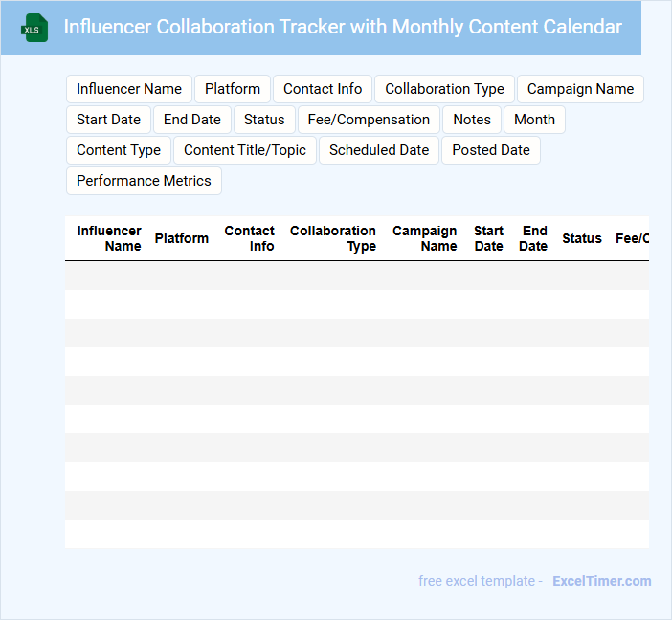Click the Content Title/Topic tag
This screenshot has width=672, height=620.
pyautogui.click(x=245, y=150)
